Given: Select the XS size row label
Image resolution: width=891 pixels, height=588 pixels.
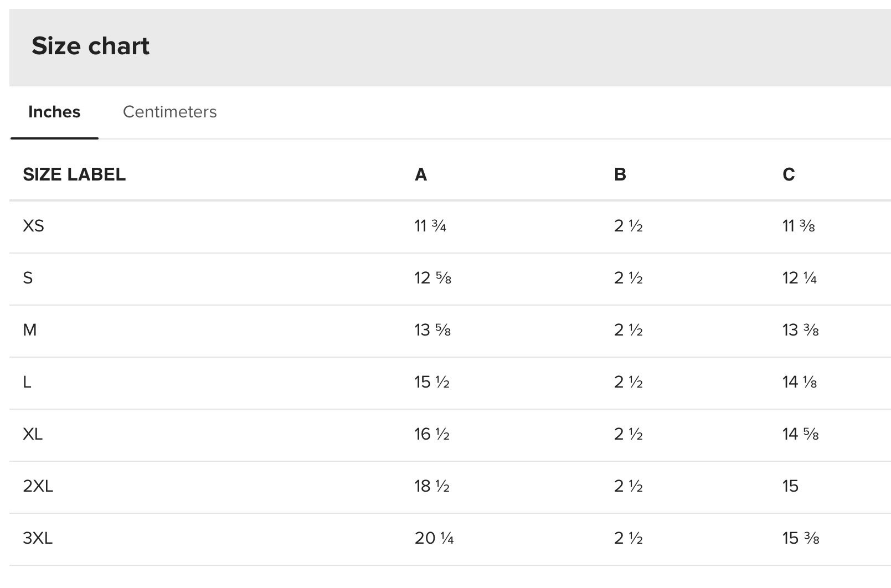Looking at the screenshot, I should (33, 226).
